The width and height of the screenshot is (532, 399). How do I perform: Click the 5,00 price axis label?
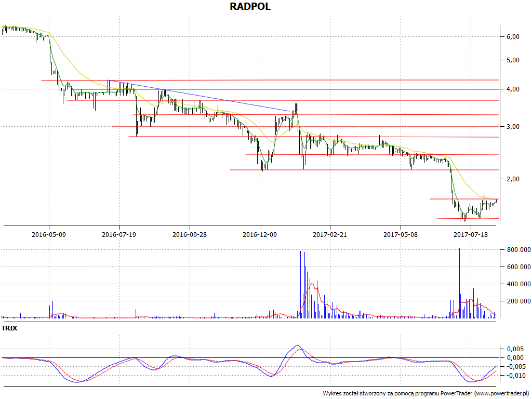[x=513, y=60]
